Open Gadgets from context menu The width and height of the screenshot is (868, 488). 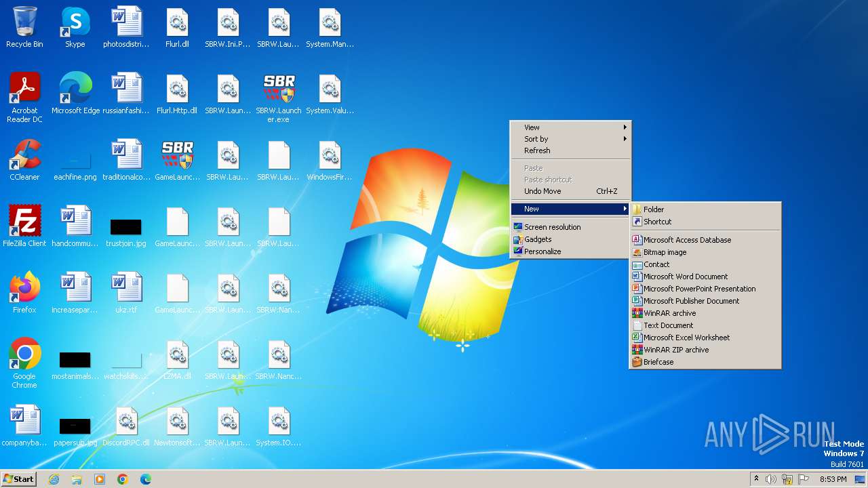570,239
